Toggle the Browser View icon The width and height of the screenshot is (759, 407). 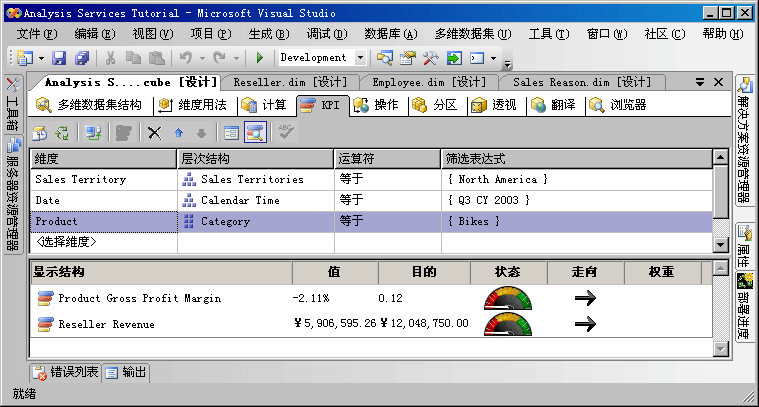pyautogui.click(x=255, y=133)
